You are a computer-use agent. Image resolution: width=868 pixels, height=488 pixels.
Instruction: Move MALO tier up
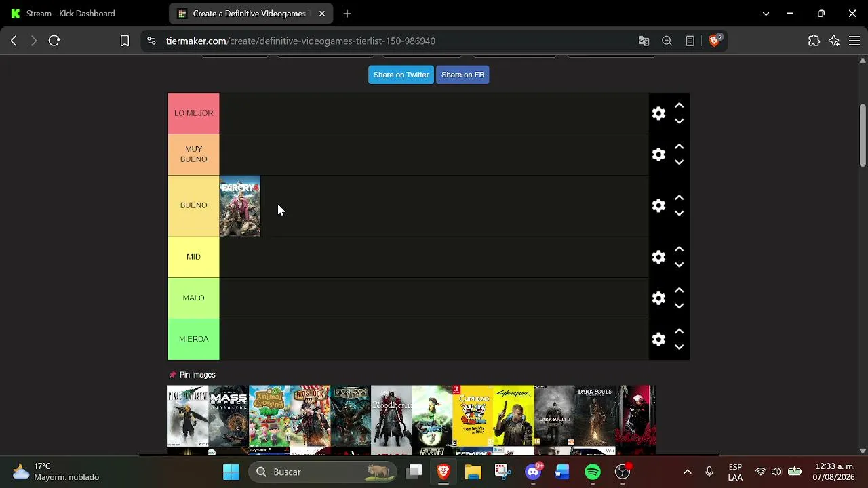(x=679, y=290)
